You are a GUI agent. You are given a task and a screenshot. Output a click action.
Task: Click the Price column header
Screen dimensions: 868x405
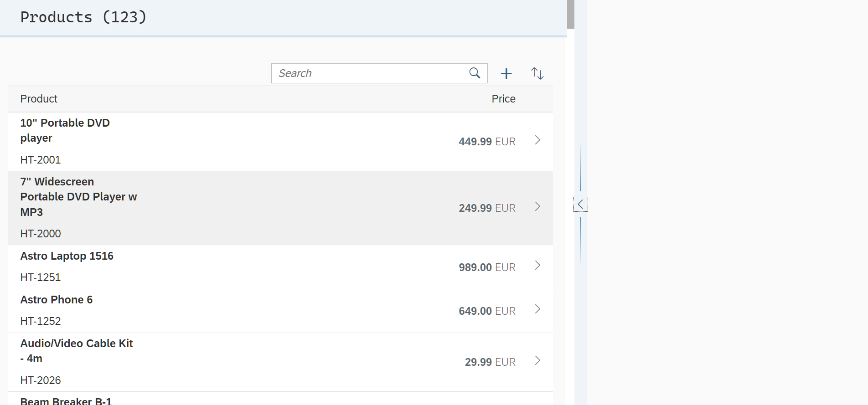(x=503, y=99)
